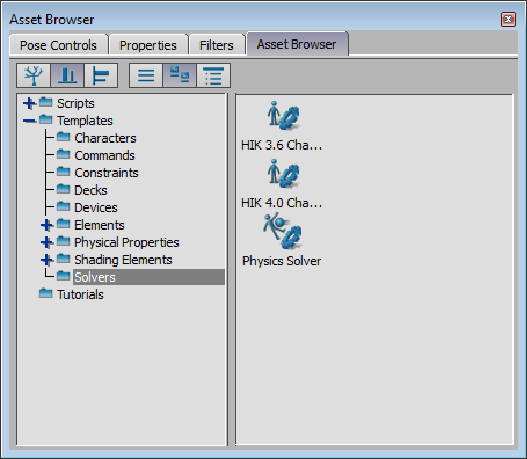Screen dimensions: 527x459
Task: Open the Pose Controls tab
Action: (x=58, y=45)
